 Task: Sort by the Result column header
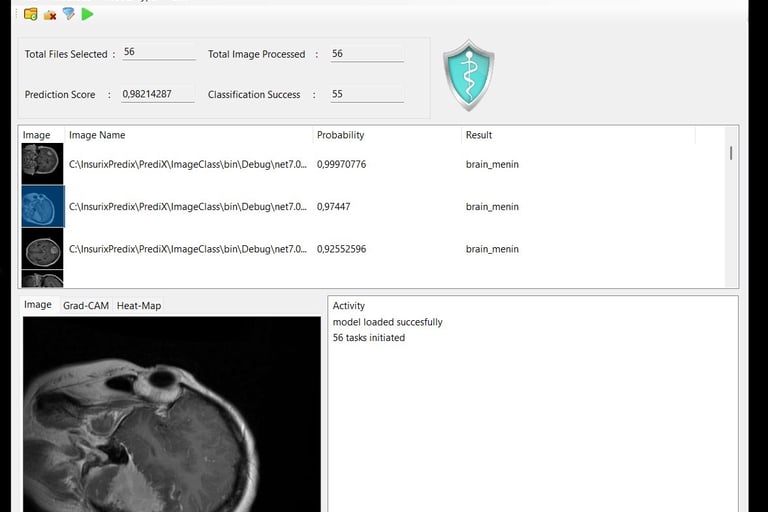[x=578, y=135]
